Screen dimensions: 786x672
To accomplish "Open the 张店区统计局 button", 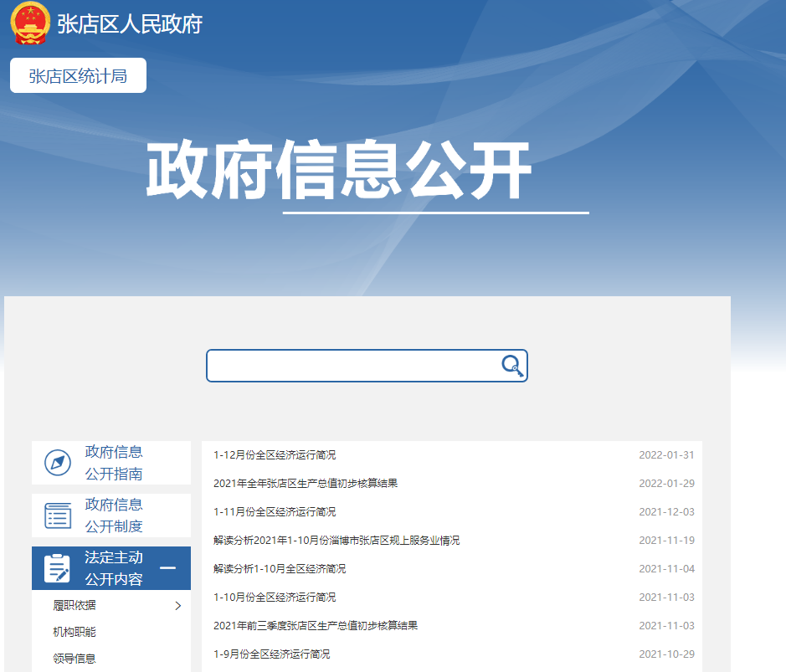I will [78, 76].
